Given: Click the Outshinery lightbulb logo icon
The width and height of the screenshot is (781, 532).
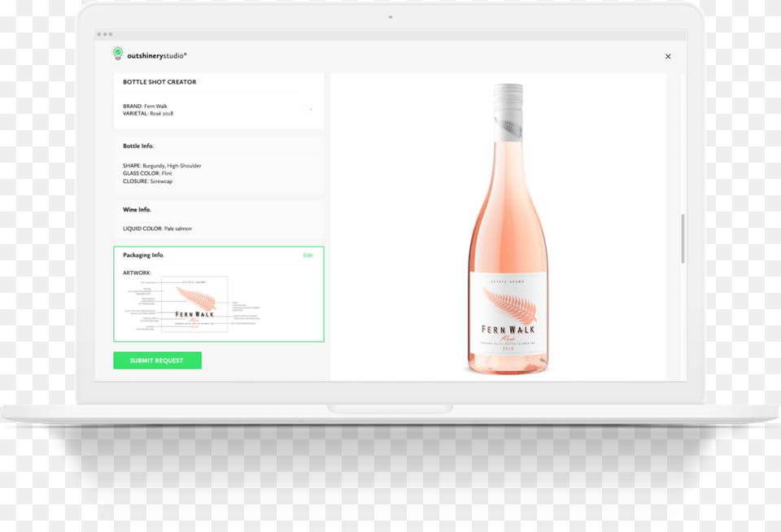Looking at the screenshot, I should click(117, 55).
